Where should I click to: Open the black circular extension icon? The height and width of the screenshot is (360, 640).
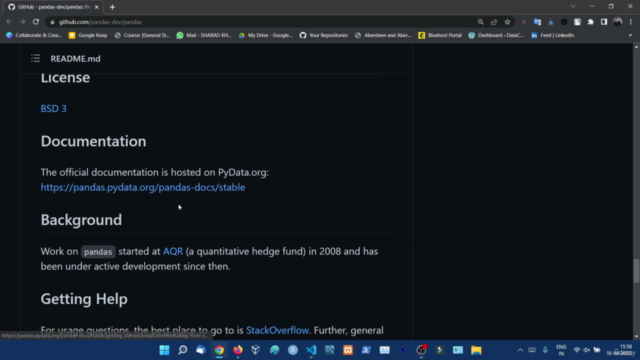tap(564, 22)
